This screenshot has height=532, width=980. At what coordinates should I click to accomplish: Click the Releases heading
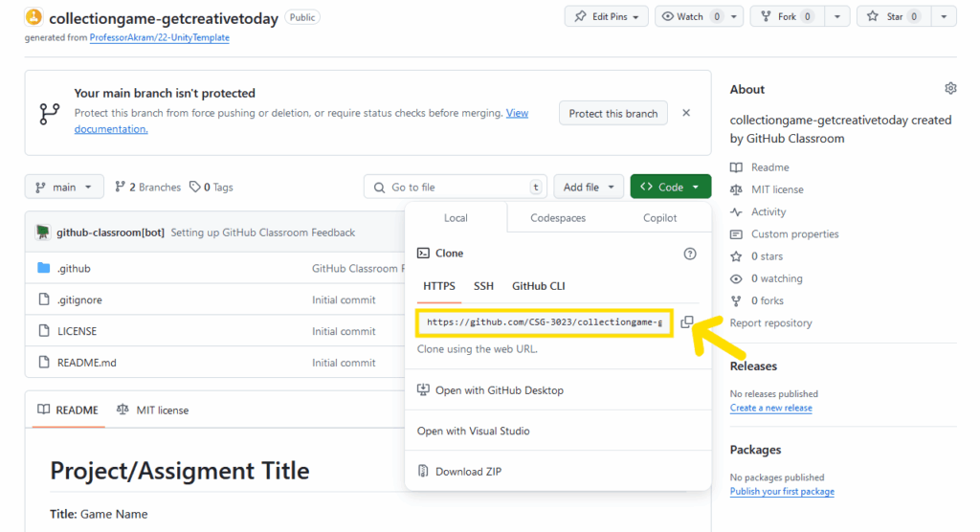coord(753,366)
